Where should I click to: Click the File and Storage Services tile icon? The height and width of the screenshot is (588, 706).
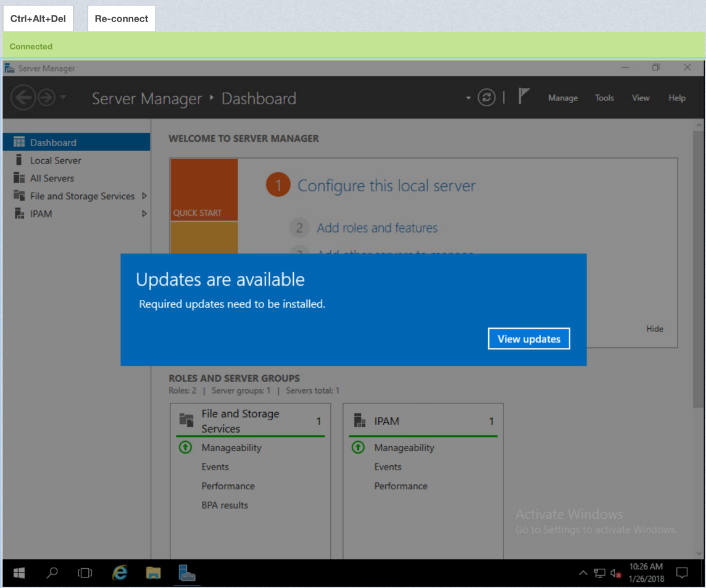(x=186, y=420)
